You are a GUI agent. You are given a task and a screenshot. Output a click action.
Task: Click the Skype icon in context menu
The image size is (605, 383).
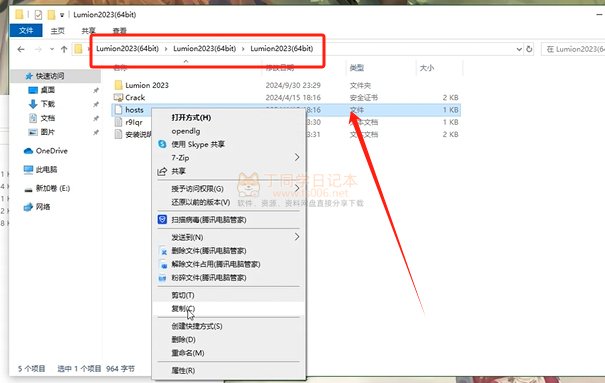[162, 144]
